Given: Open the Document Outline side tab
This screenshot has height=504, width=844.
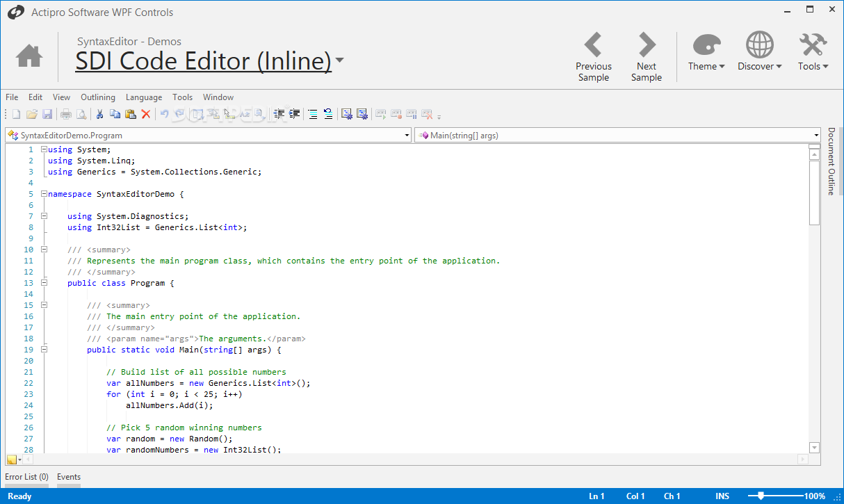Looking at the screenshot, I should 831,161.
